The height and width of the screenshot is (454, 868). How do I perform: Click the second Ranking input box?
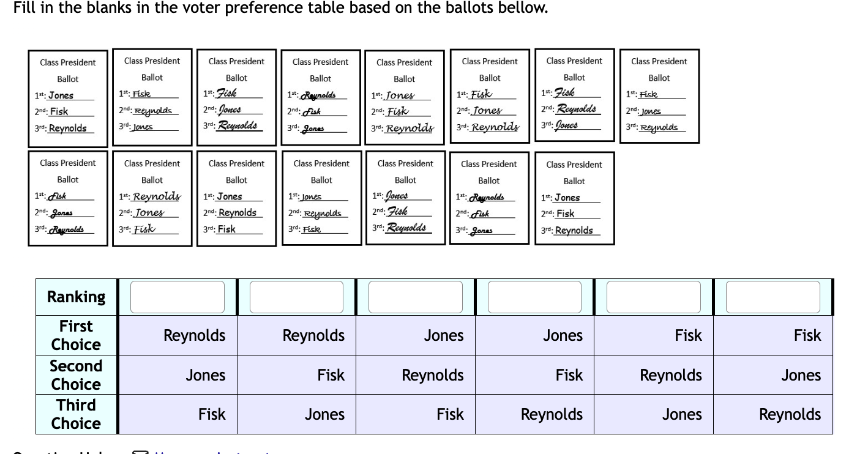pos(296,297)
